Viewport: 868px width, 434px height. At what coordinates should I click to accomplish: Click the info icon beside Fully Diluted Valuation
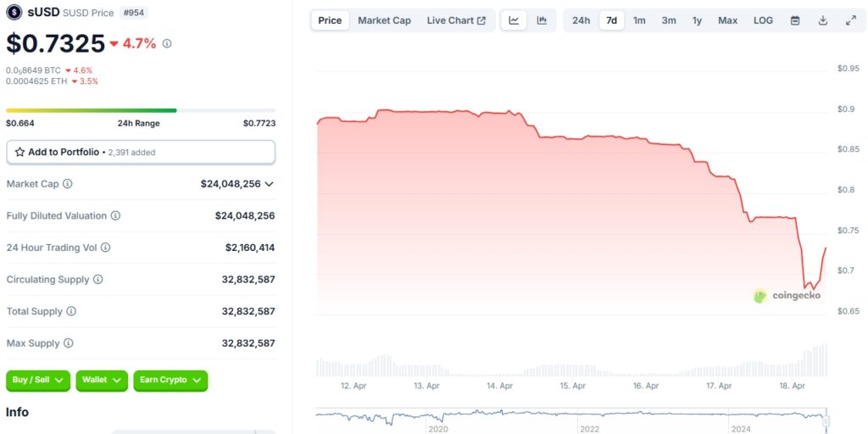(115, 216)
